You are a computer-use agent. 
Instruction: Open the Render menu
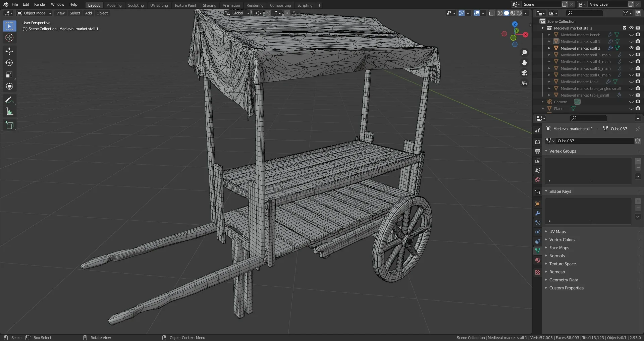point(40,4)
